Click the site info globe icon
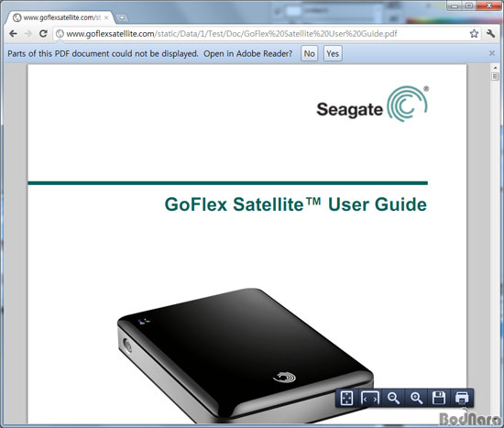Image resolution: width=504 pixels, height=428 pixels. pyautogui.click(x=60, y=33)
